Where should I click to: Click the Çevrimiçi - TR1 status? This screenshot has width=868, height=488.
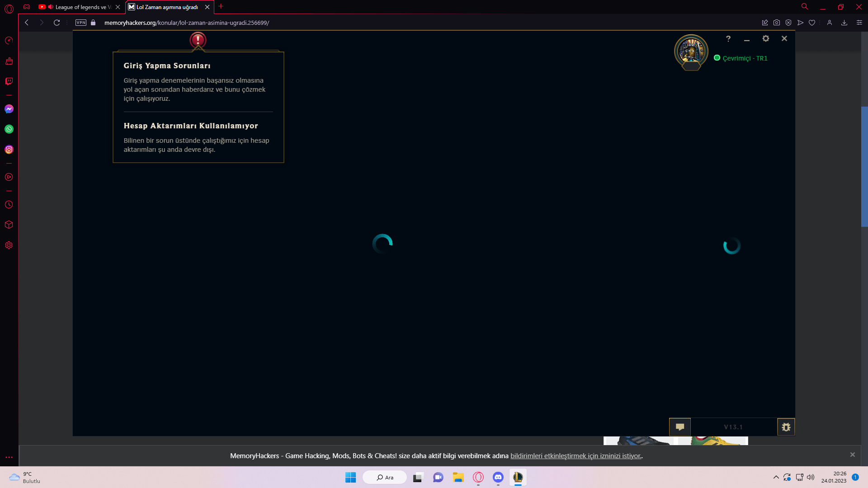point(741,58)
